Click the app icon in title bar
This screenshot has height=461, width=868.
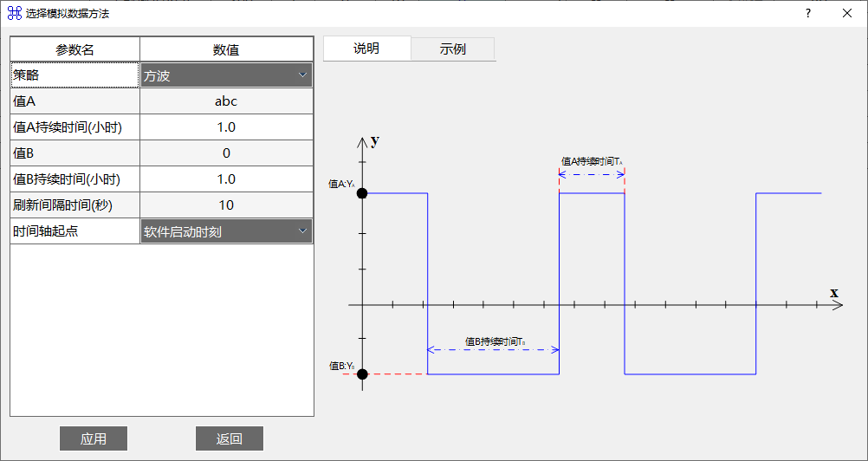coord(14,13)
